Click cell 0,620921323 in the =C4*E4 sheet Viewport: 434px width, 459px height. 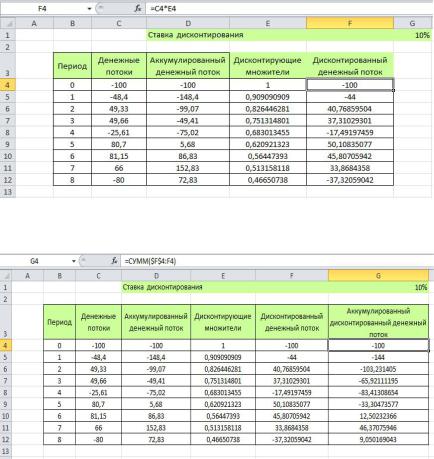point(268,144)
